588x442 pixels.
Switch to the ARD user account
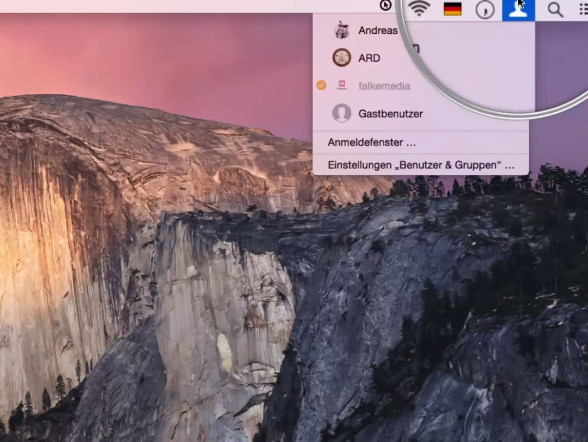369,58
